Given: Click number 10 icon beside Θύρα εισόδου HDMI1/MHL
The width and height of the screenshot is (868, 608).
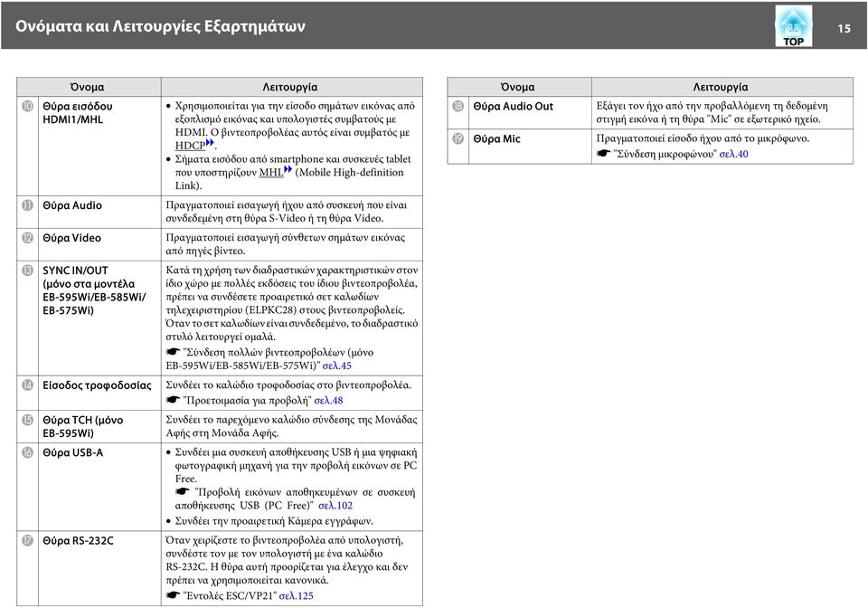Looking at the screenshot, I should tap(27, 106).
